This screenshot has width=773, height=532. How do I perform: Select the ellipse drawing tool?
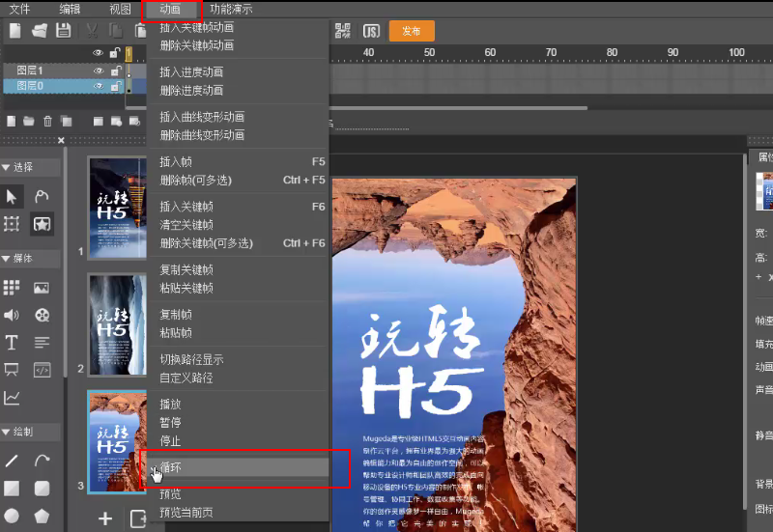tap(12, 516)
